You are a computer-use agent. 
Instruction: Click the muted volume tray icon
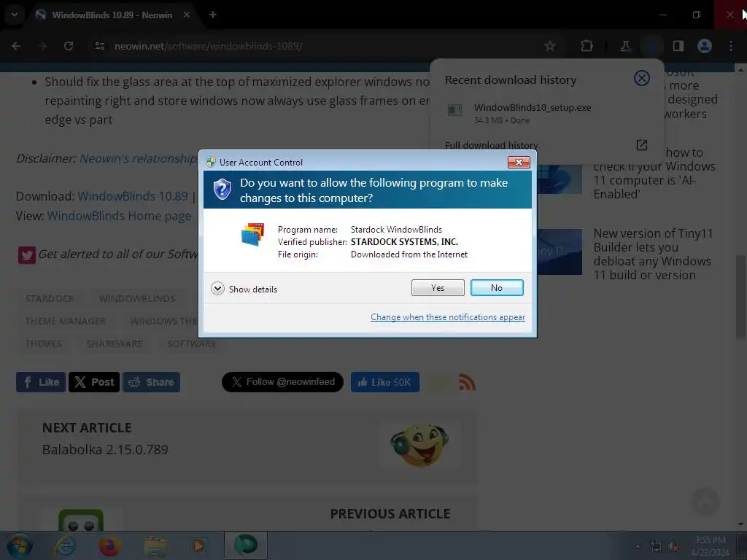[673, 547]
